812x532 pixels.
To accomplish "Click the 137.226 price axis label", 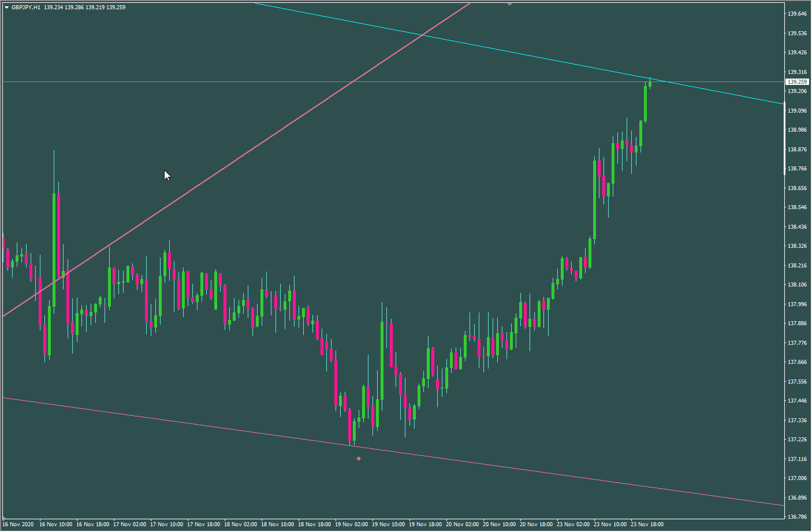I will (797, 440).
